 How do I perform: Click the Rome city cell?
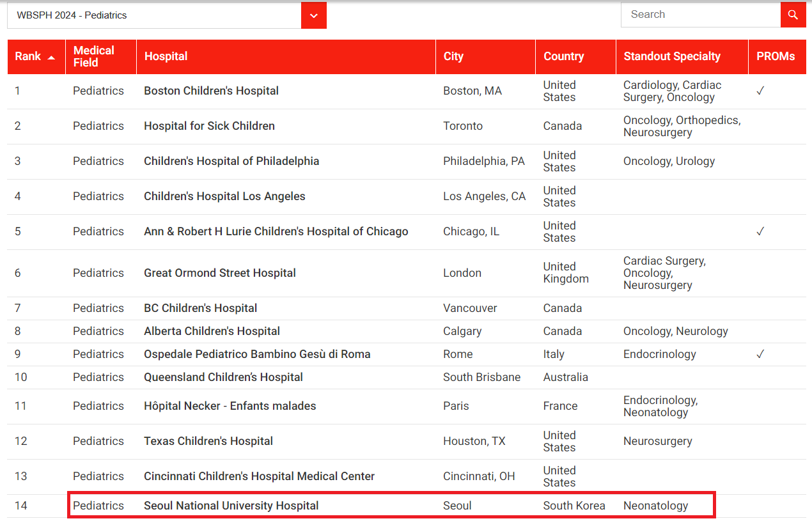click(458, 354)
